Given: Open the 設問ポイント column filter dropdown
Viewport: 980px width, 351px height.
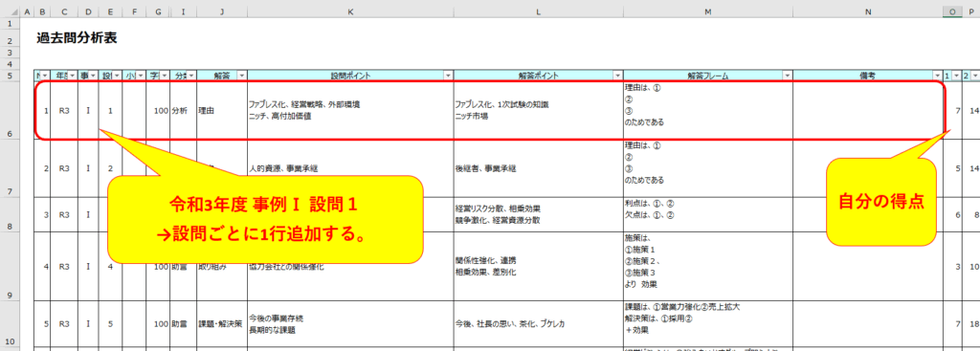Looking at the screenshot, I should tap(448, 75).
